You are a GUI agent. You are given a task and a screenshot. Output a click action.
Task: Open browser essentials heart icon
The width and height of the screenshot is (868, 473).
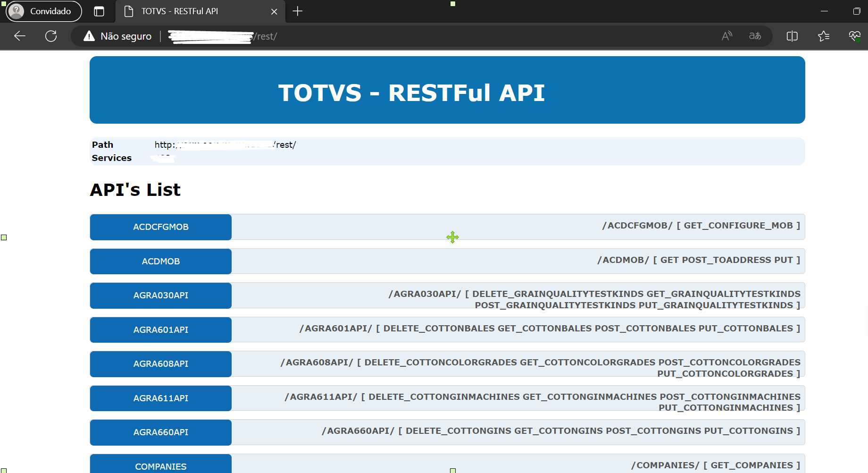tap(854, 36)
